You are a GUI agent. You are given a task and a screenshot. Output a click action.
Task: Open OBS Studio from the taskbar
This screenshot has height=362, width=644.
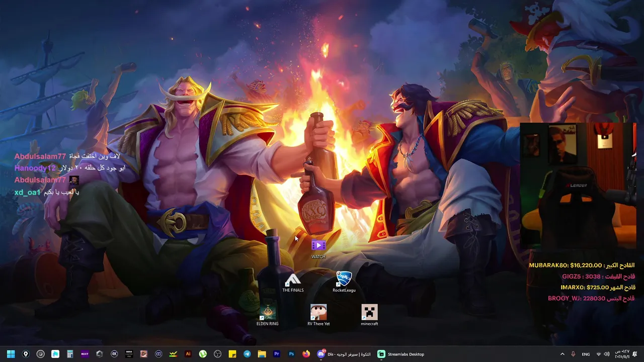[x=217, y=354]
